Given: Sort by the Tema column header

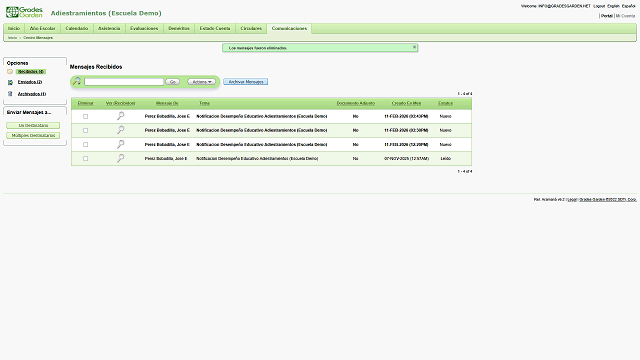Looking at the screenshot, I should pyautogui.click(x=204, y=103).
